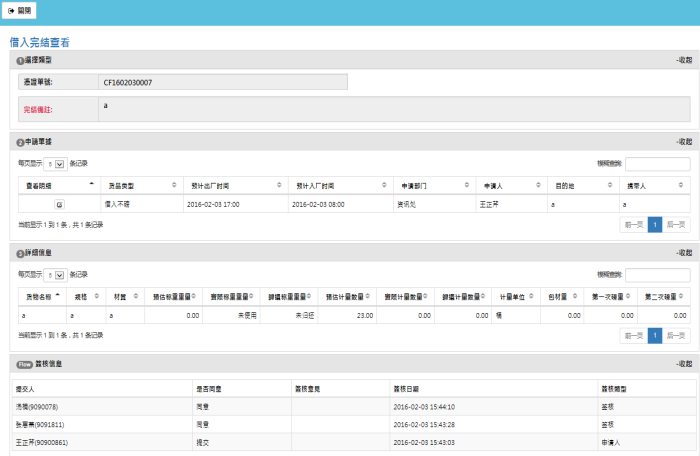The width and height of the screenshot is (700, 456).
Task: Click the fuzzy search field in 詳細信息
Action: tap(657, 275)
